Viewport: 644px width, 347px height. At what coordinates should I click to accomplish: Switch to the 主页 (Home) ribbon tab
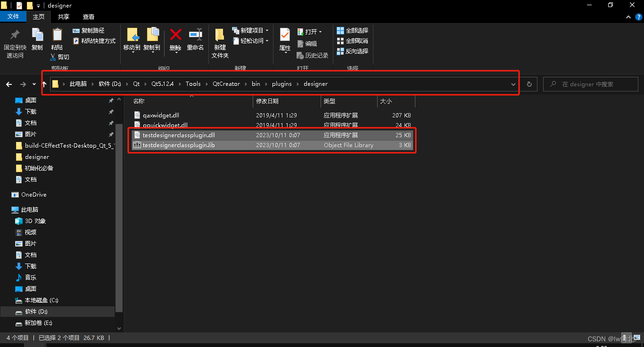39,17
